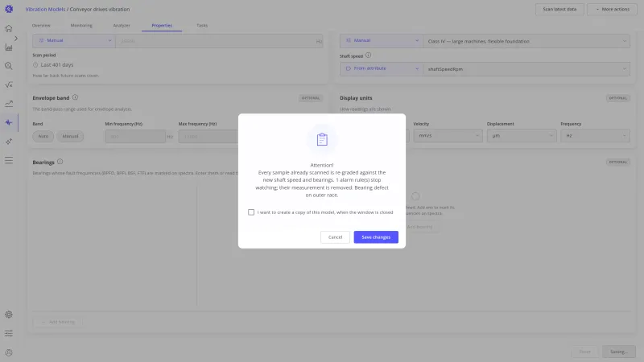Click the Saving... button at the bottom
644x362 pixels.
click(x=618, y=352)
